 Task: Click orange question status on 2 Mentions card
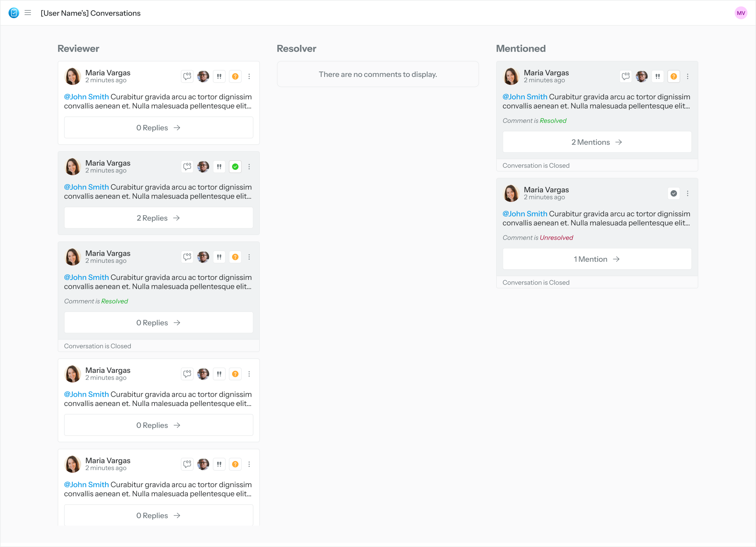[x=674, y=76]
